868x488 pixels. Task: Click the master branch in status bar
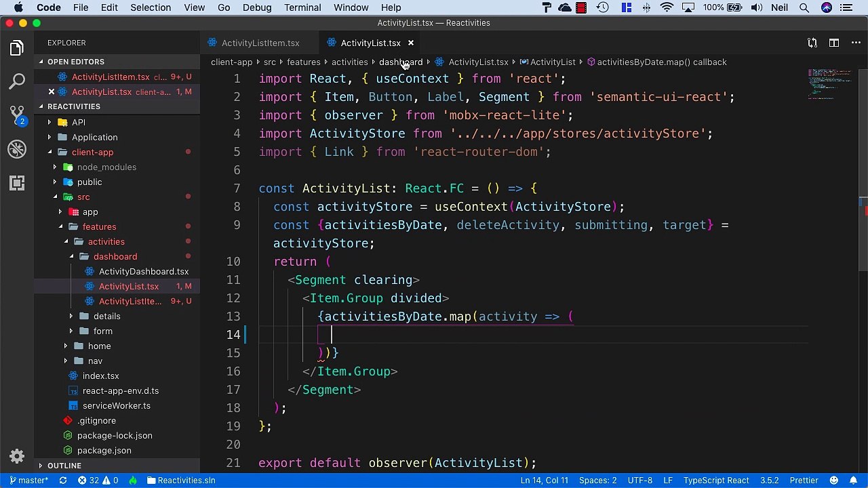tap(29, 481)
